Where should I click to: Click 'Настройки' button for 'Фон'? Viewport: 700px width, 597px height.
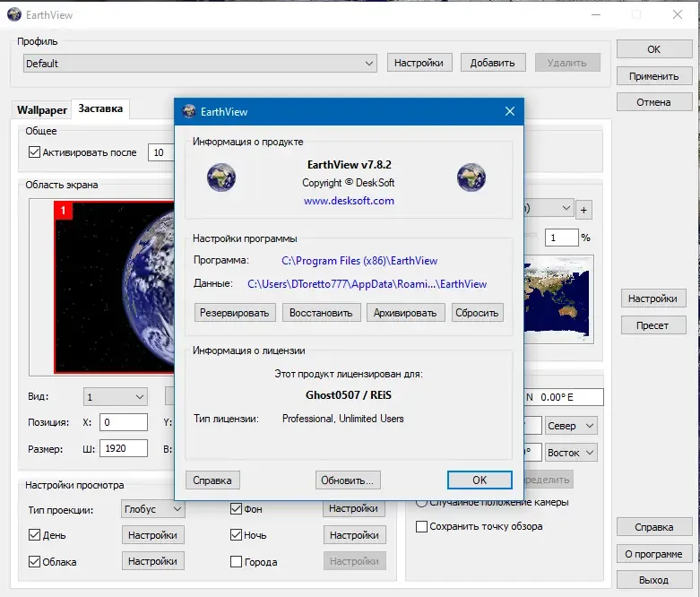click(353, 509)
